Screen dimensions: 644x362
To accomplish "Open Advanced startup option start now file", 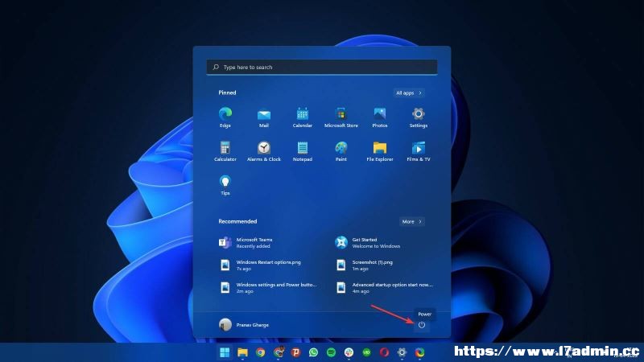I will [384, 287].
